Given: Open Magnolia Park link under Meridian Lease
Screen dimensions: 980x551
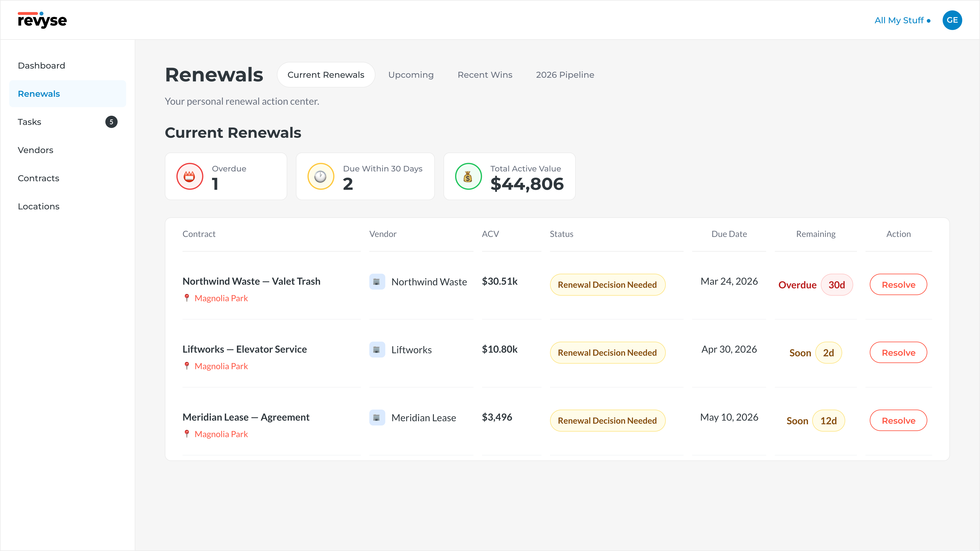Looking at the screenshot, I should [x=221, y=434].
